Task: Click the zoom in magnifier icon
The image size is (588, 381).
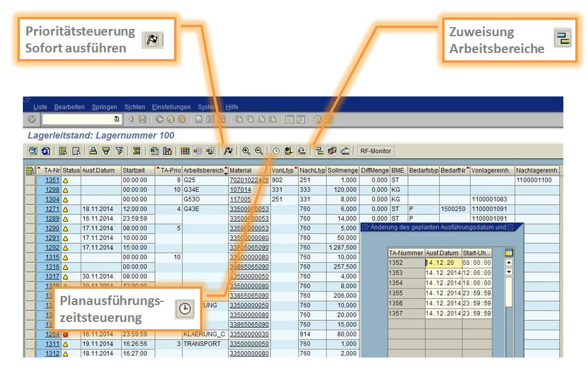Action: coord(246,151)
